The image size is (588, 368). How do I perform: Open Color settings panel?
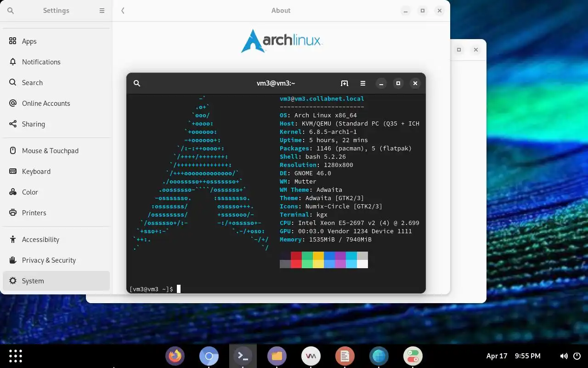click(56, 192)
